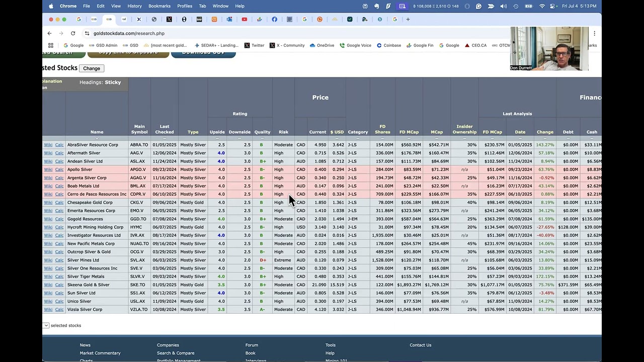
Task: Click the Extreme risk cell for Silver Mines
Action: point(283,260)
